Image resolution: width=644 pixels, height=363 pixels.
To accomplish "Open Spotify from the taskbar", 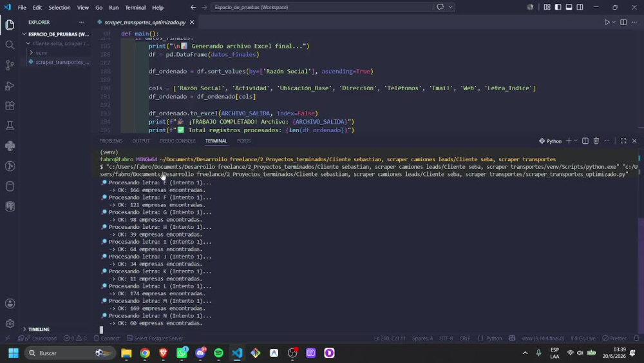I will point(218,353).
